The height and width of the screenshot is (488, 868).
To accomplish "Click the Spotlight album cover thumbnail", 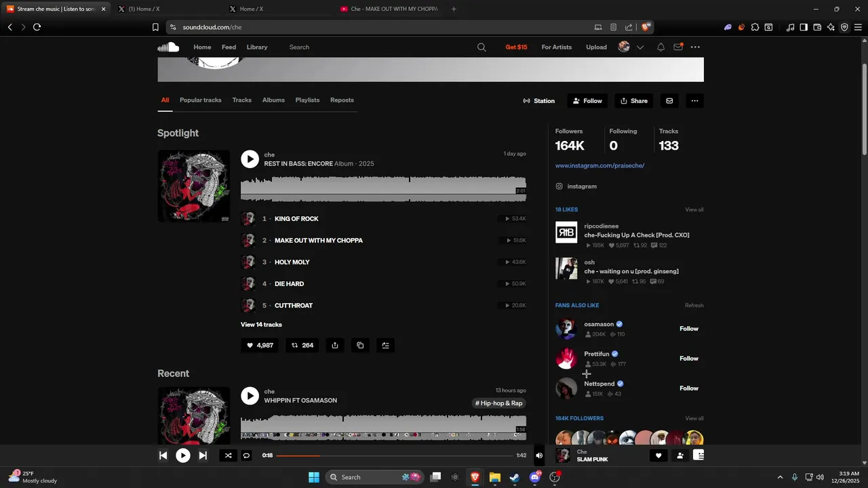I will click(194, 186).
